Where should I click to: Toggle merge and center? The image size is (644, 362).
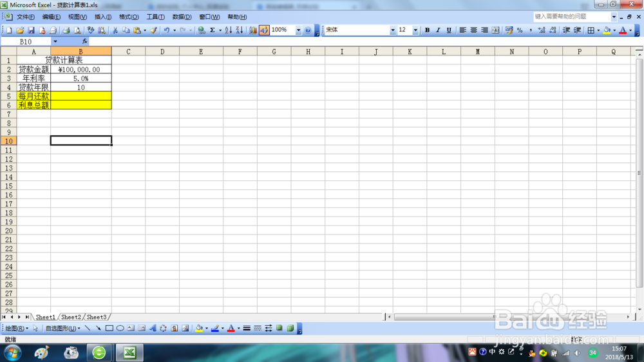pos(496,30)
